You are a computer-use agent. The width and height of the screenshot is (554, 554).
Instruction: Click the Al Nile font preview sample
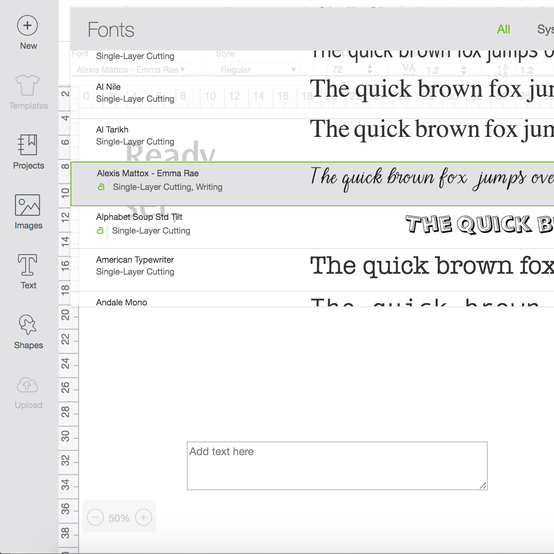click(x=432, y=90)
